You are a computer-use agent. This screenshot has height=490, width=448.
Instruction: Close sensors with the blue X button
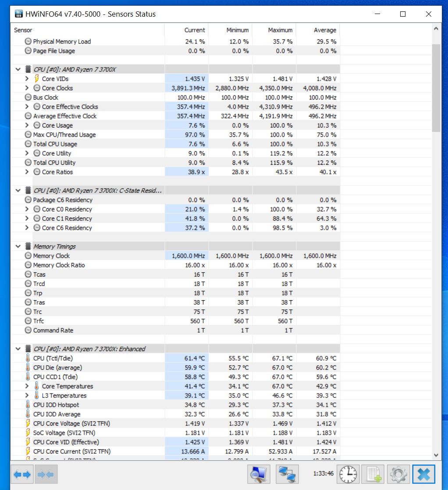[x=423, y=474]
